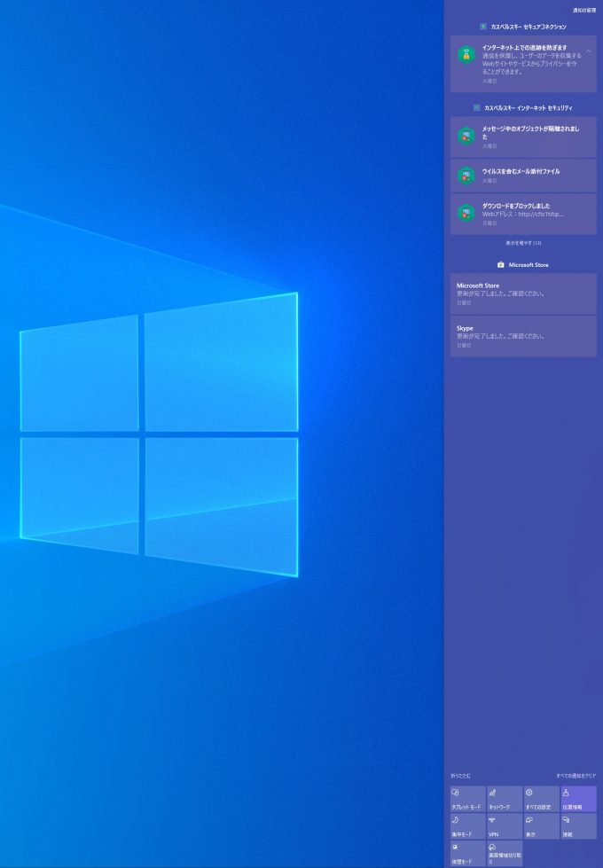Open the Skype update notification
The width and height of the screenshot is (603, 868).
[x=523, y=336]
